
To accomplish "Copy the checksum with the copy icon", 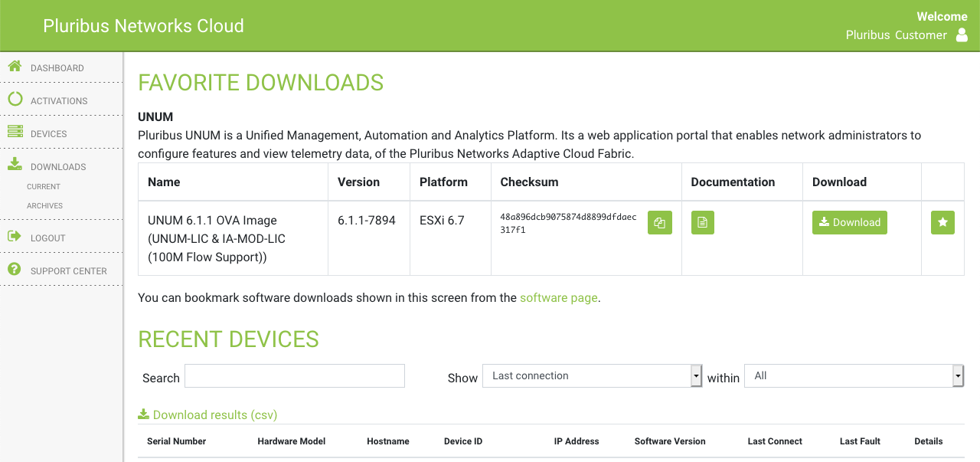I will [x=660, y=223].
